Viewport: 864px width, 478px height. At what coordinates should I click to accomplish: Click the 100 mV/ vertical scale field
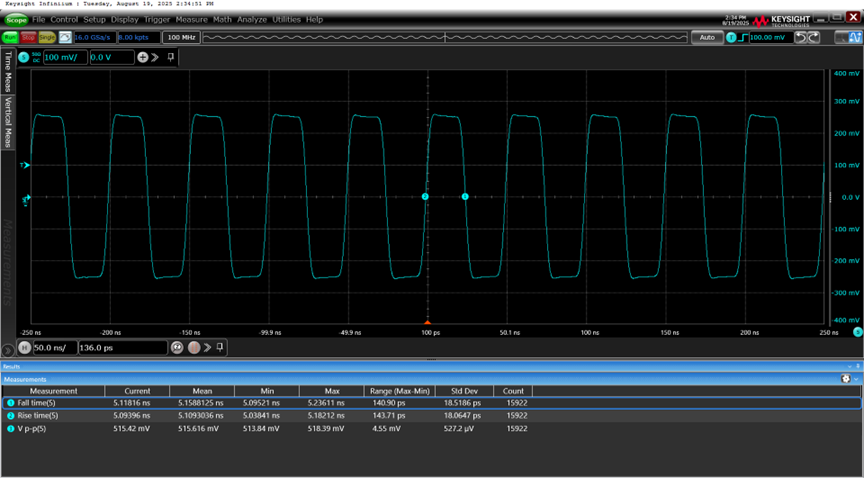point(65,57)
